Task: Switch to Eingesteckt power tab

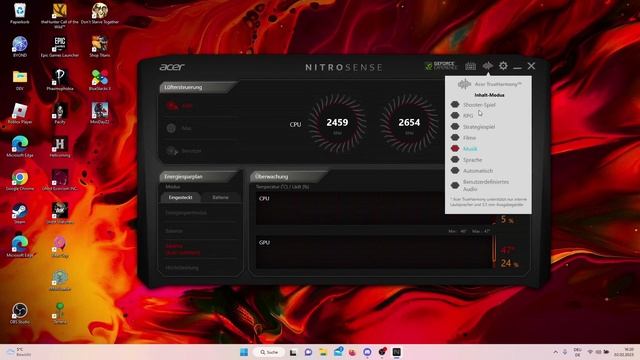Action: (180, 198)
